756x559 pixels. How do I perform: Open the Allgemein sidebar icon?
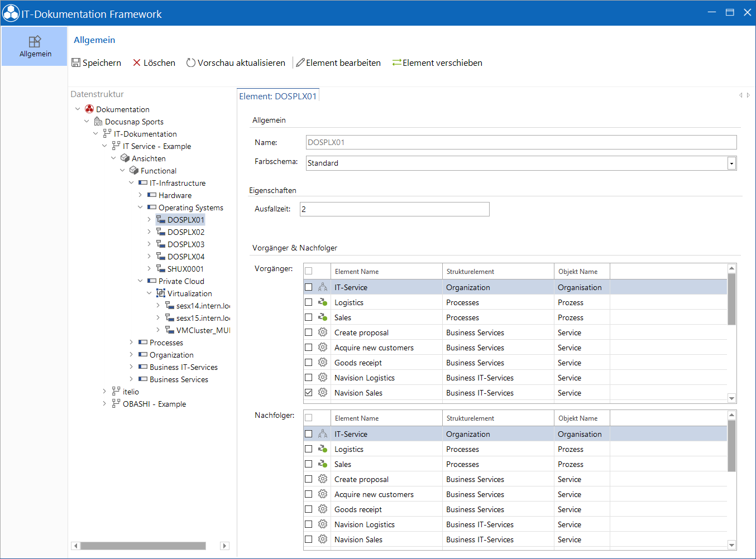coord(35,41)
